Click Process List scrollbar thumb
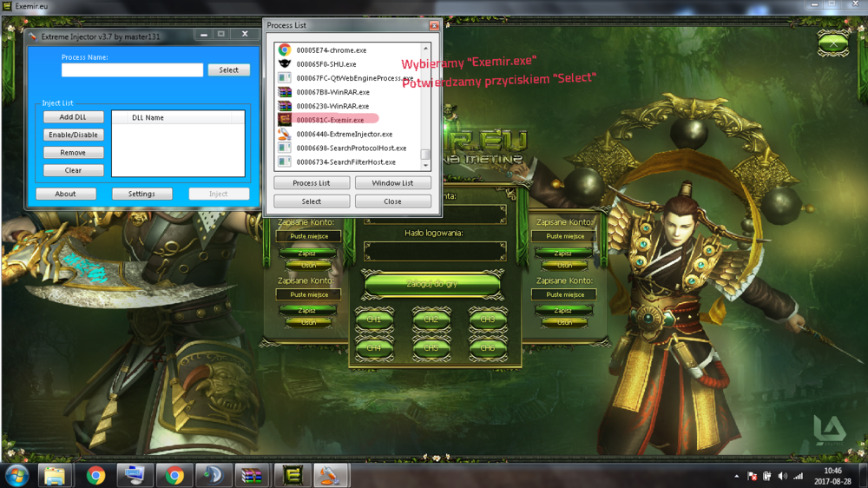Image resolution: width=868 pixels, height=488 pixels. coord(425,155)
